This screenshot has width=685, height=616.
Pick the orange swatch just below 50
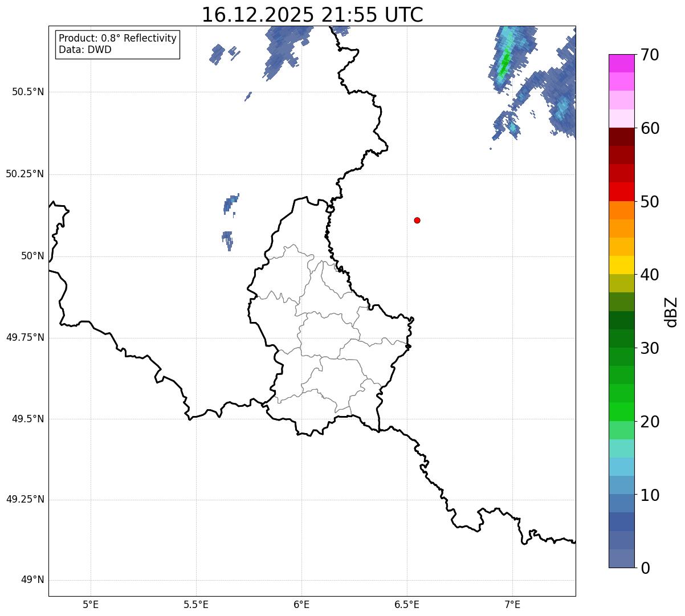[x=621, y=210]
